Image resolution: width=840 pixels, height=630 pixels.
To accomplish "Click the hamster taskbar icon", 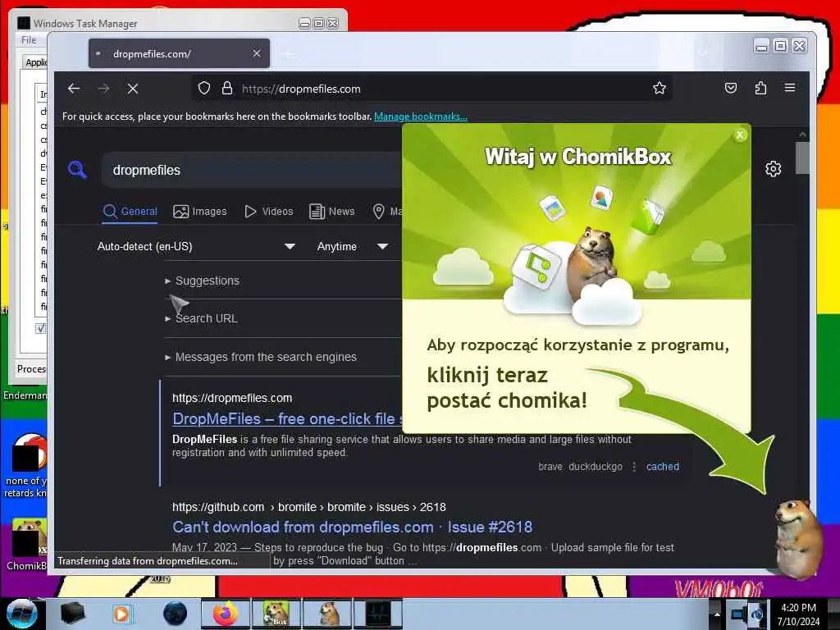I will click(326, 614).
